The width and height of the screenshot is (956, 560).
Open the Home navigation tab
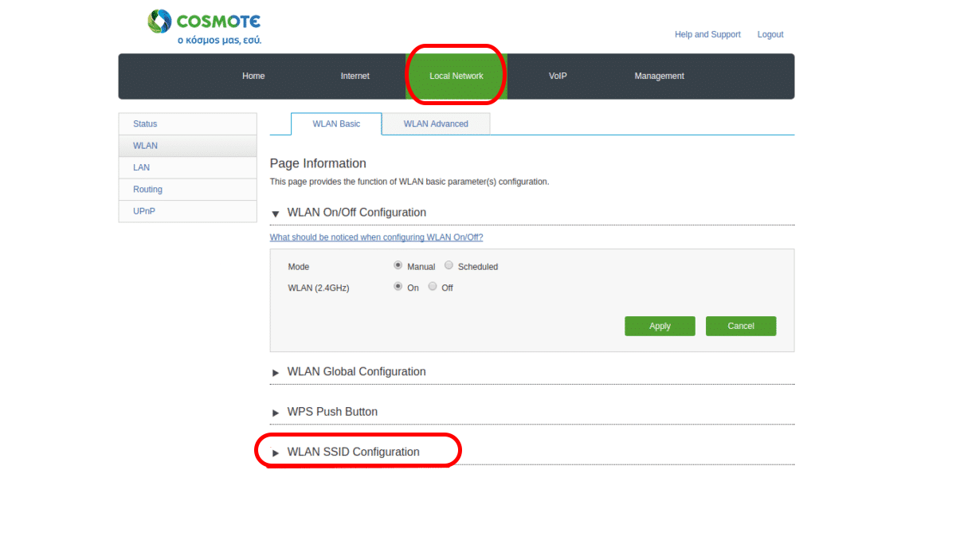tap(253, 76)
